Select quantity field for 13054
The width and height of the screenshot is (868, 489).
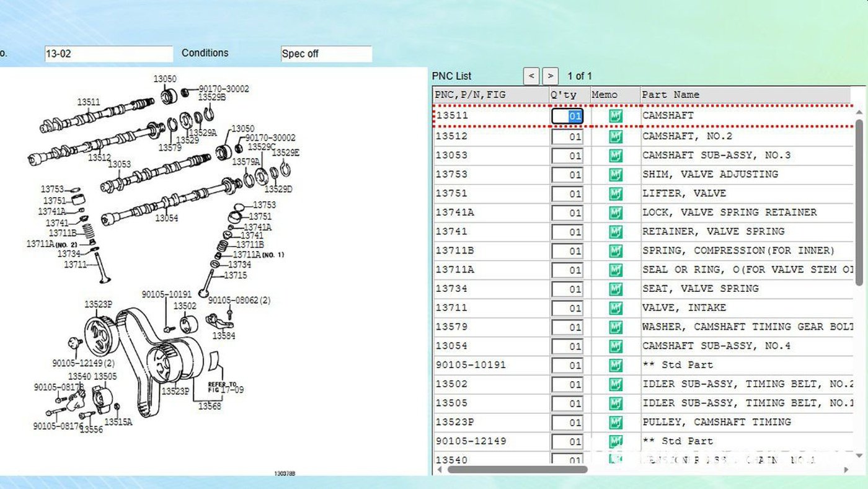point(567,346)
